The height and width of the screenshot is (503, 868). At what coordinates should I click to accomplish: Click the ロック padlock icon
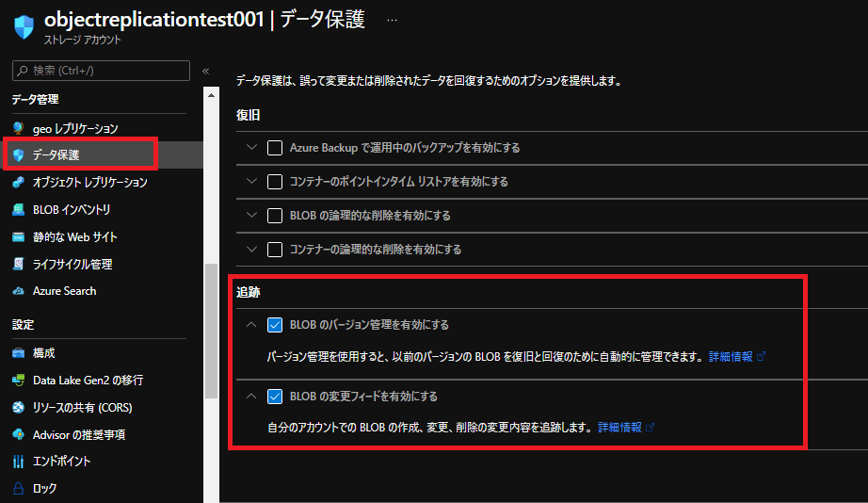tap(18, 489)
